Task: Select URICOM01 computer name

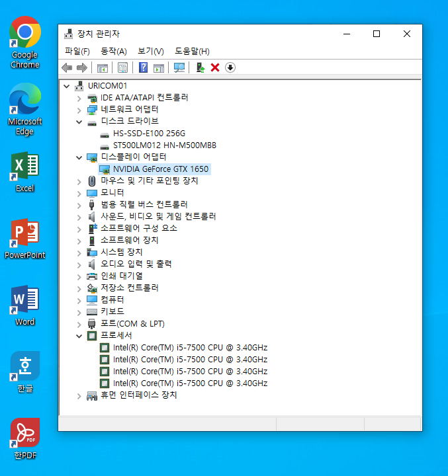Action: pos(107,86)
